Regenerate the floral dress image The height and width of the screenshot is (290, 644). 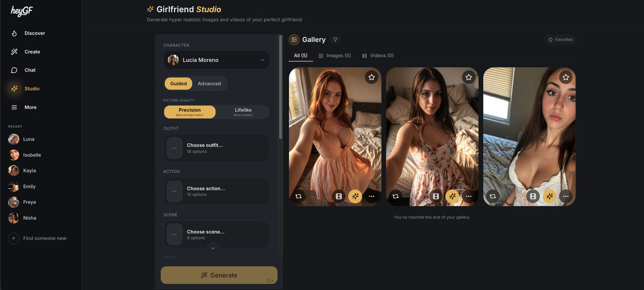click(x=396, y=196)
